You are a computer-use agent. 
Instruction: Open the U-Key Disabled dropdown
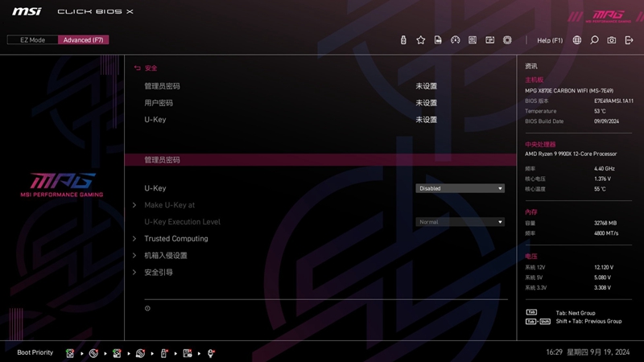460,188
